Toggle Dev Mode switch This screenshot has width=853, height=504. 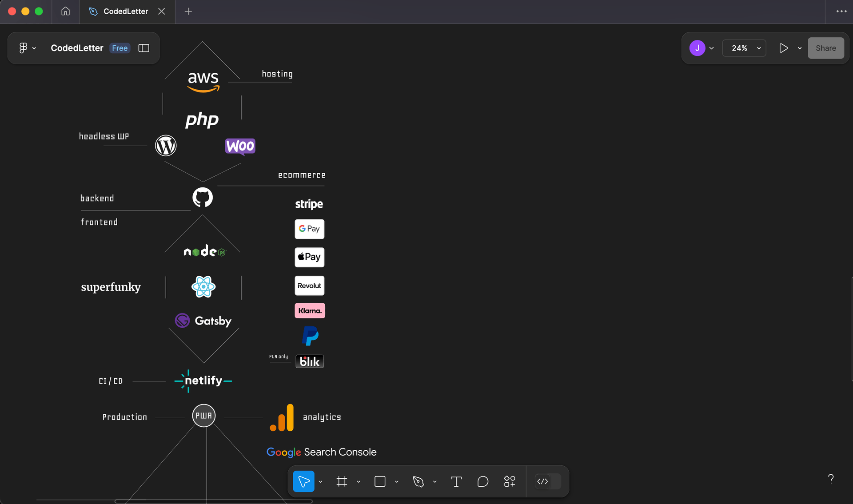(548, 481)
